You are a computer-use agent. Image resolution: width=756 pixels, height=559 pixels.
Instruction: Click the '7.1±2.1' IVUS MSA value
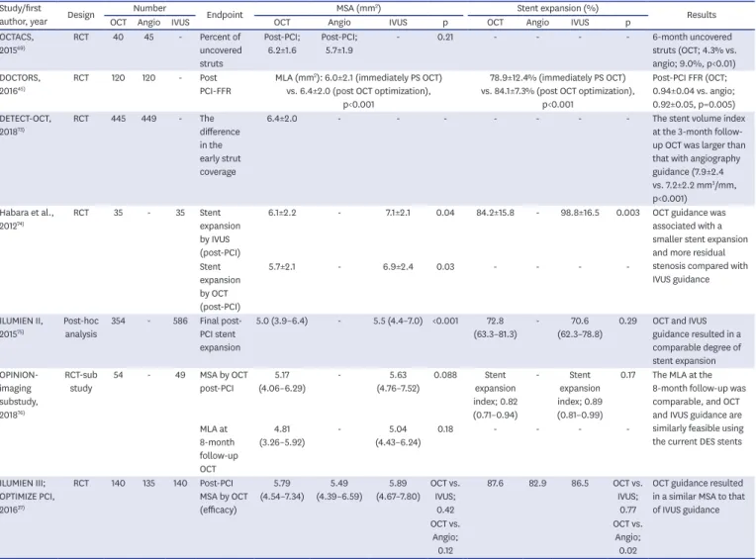tap(398, 212)
